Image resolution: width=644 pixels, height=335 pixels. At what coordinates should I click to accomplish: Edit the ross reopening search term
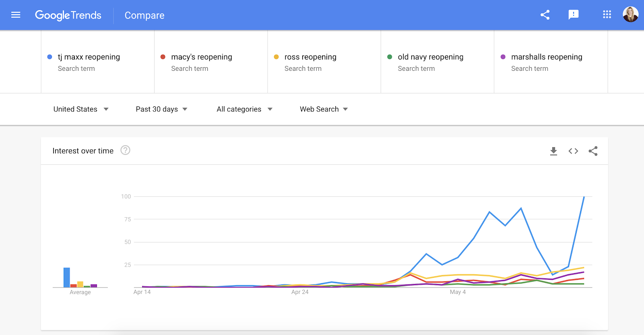310,57
